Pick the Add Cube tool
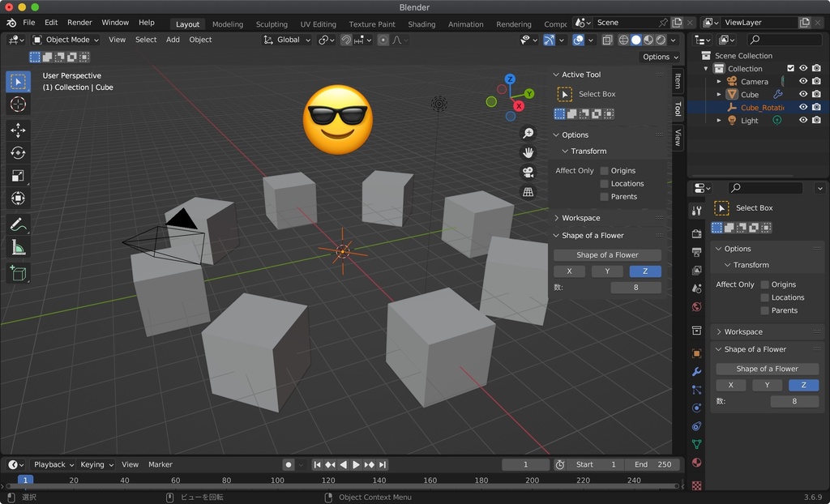This screenshot has width=830, height=504. (18, 273)
